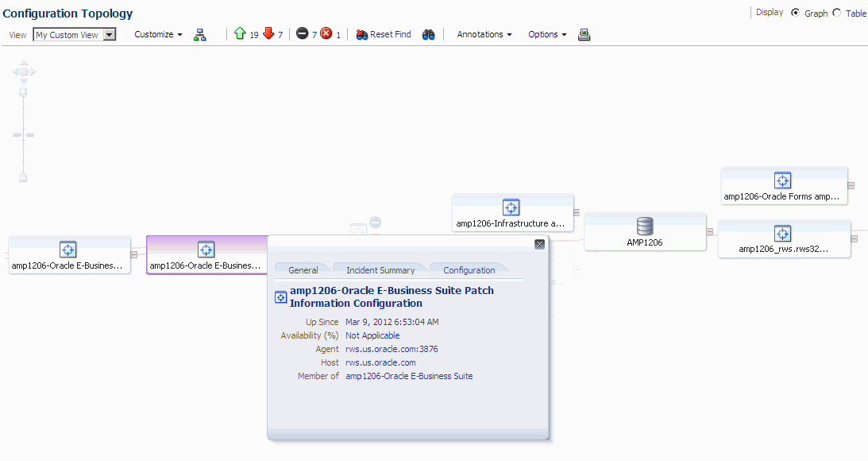This screenshot has height=461, width=868.
Task: Switch to the General tab
Action: pyautogui.click(x=303, y=269)
